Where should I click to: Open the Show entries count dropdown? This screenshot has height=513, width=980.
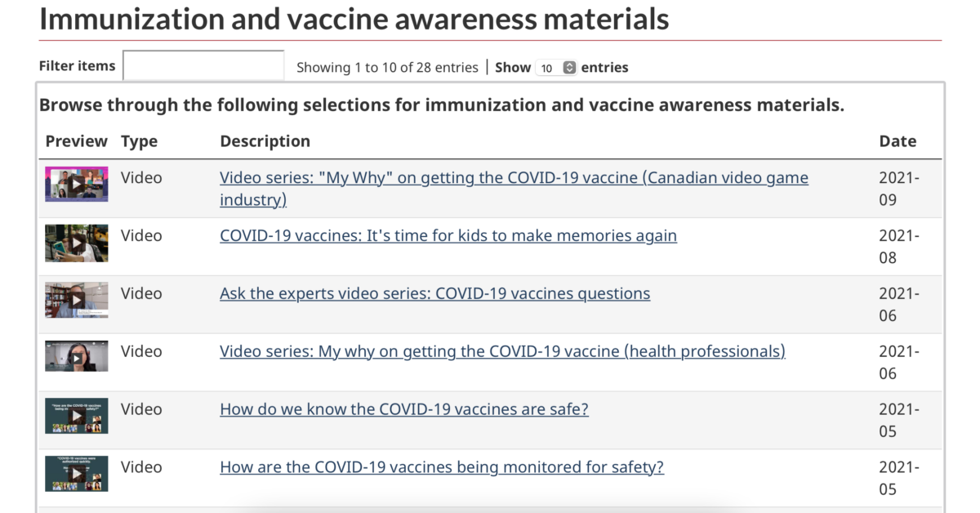tap(556, 68)
